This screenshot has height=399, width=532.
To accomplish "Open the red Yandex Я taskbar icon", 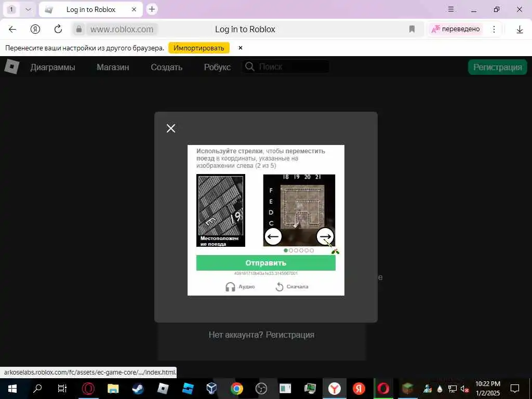I will tap(358, 389).
